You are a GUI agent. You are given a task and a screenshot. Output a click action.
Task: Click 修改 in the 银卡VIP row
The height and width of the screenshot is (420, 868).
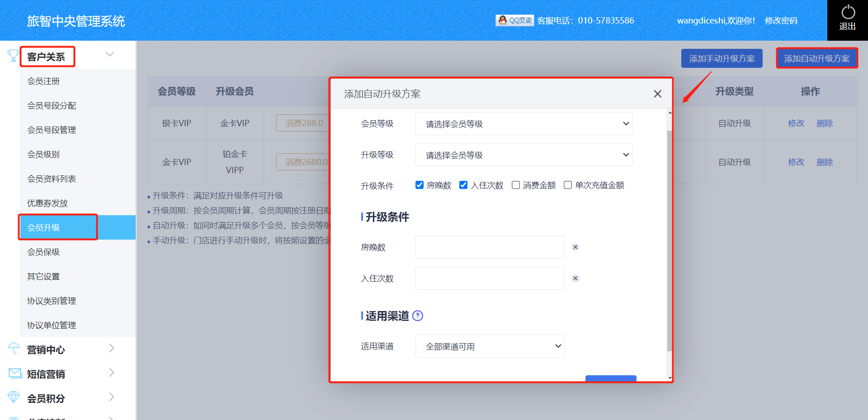tap(796, 123)
